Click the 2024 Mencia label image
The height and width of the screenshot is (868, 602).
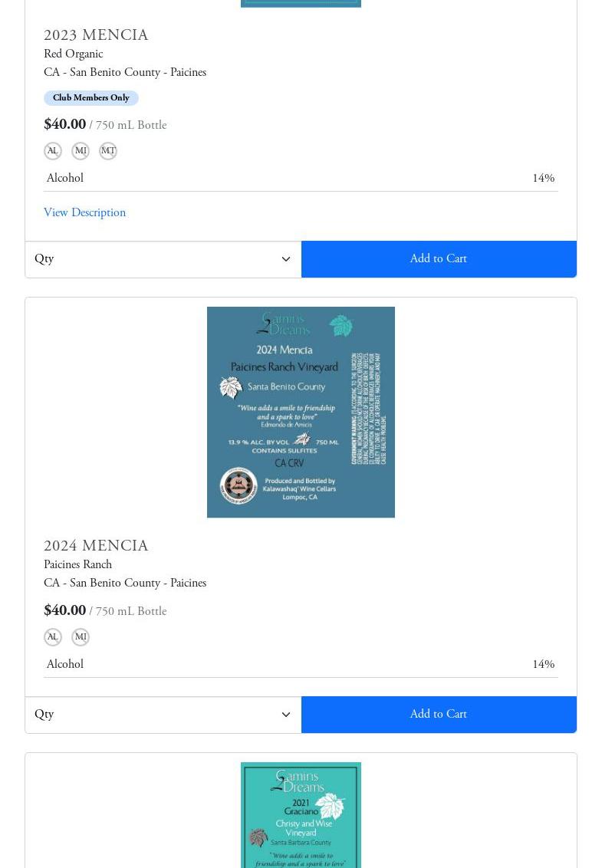click(x=301, y=412)
